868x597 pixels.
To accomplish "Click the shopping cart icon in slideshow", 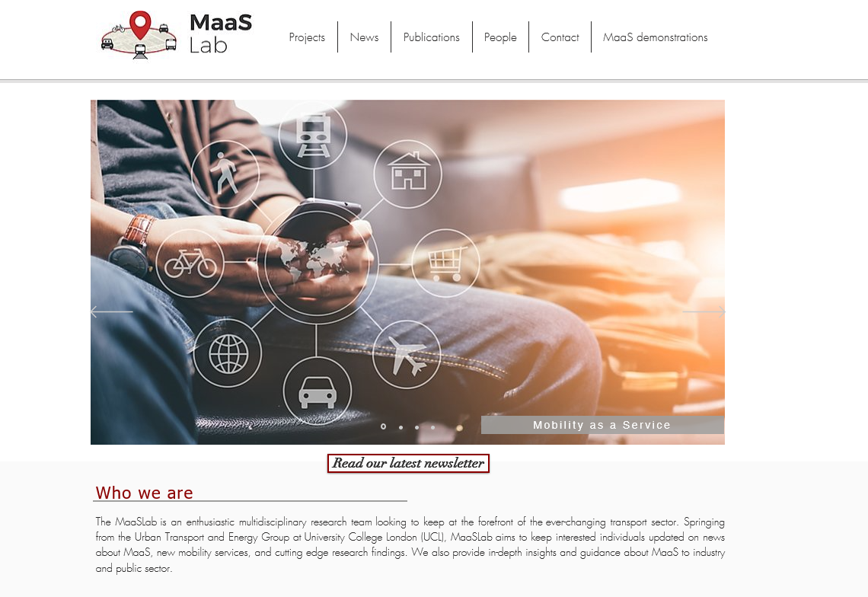I will pyautogui.click(x=445, y=263).
